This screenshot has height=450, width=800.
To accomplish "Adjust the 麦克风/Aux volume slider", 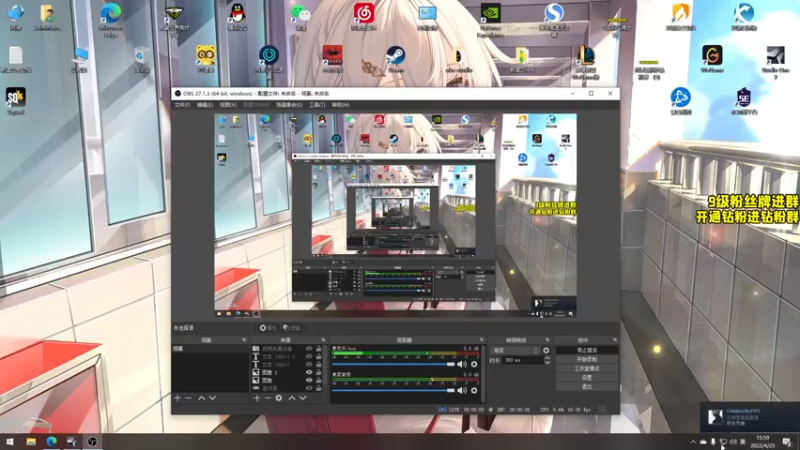I will click(393, 364).
